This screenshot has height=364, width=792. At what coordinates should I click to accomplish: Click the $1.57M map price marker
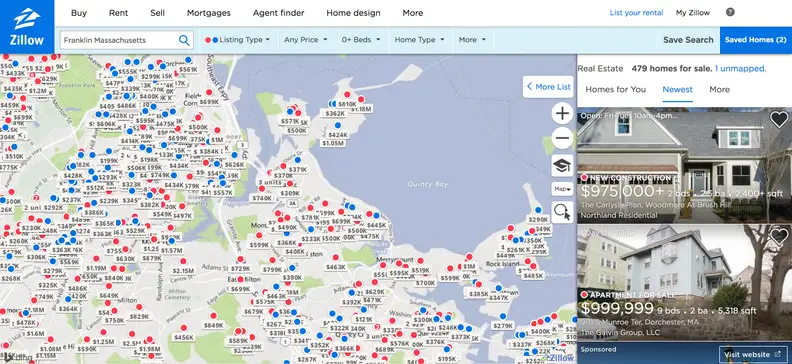[x=172, y=250]
